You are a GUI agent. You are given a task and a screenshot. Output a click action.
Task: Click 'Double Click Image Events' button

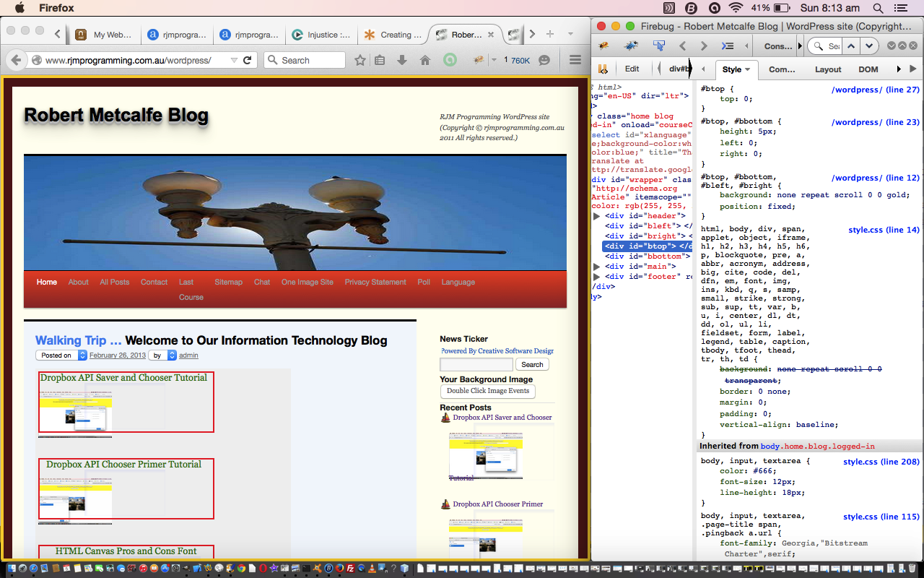pos(488,391)
